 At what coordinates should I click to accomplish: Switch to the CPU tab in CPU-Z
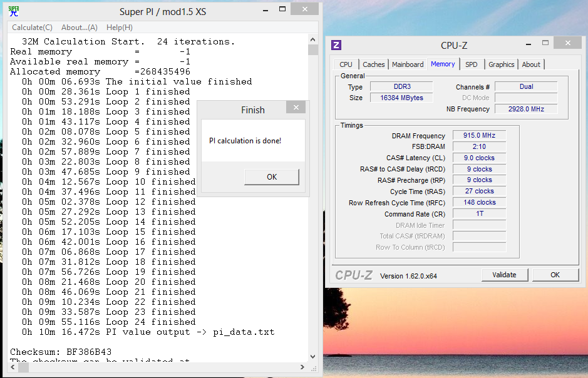pyautogui.click(x=346, y=64)
